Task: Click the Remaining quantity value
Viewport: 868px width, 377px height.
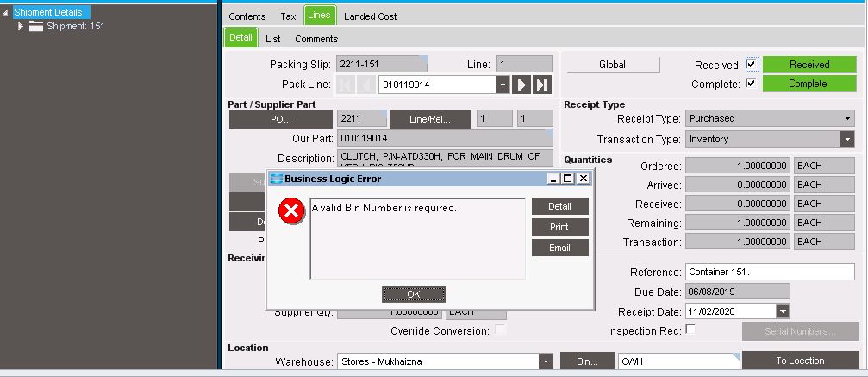Action: tap(737, 223)
